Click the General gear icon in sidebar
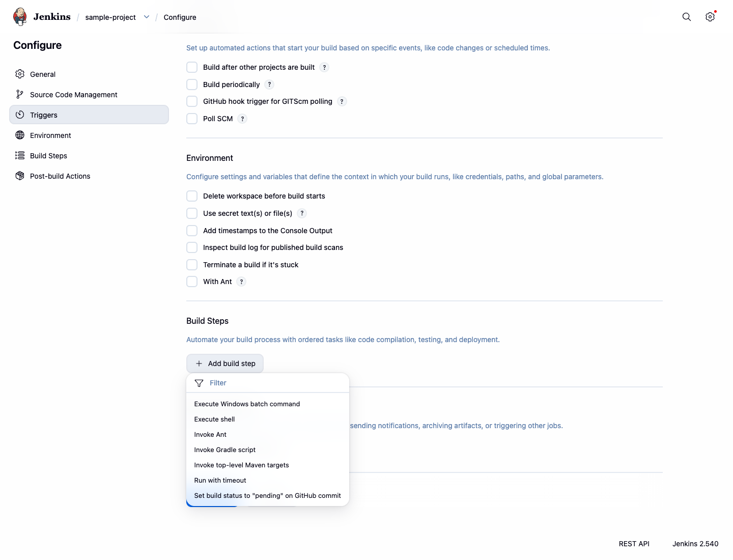 pos(20,74)
